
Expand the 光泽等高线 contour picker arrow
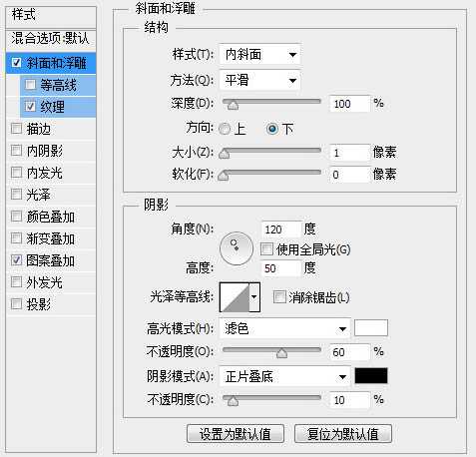click(x=254, y=297)
